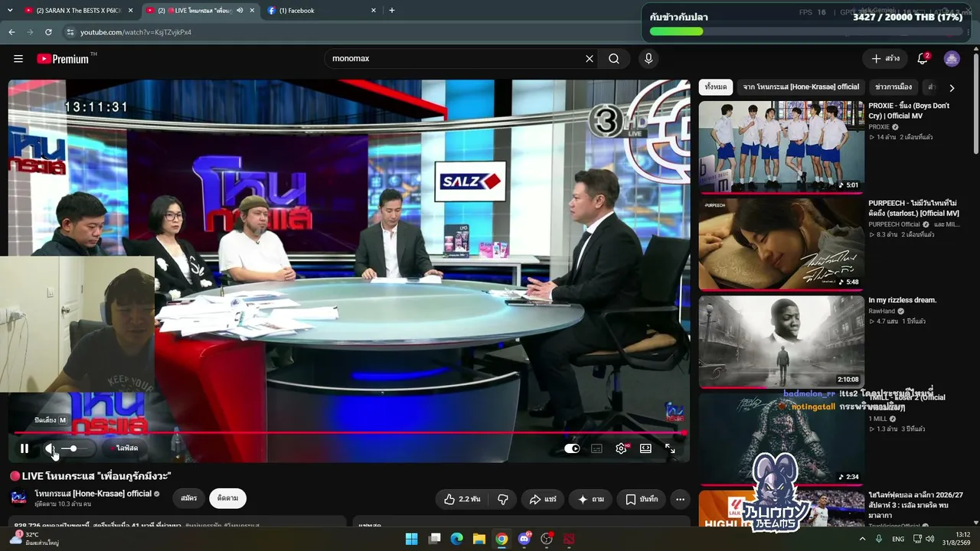Click the สมัคร join button
Viewport: 980px width, 551px height.
pyautogui.click(x=189, y=498)
